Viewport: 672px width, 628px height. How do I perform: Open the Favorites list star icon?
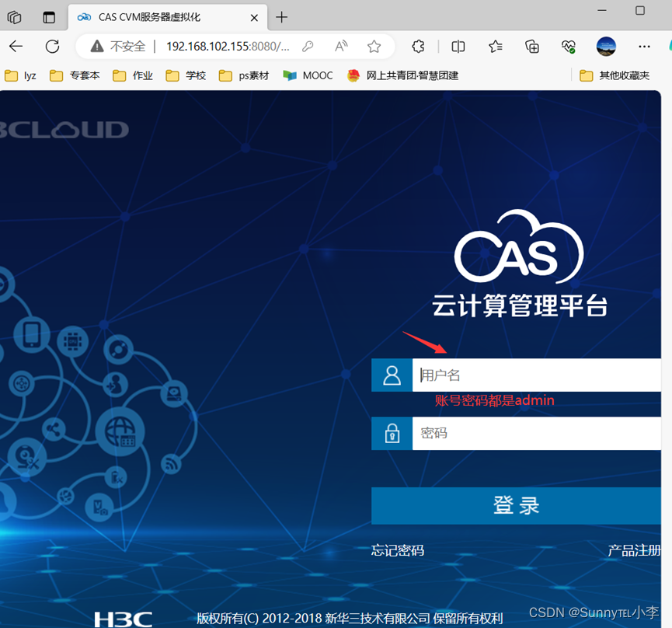coord(495,47)
